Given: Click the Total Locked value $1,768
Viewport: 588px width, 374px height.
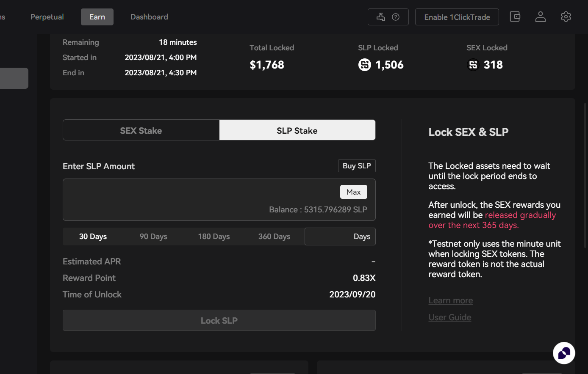Looking at the screenshot, I should (267, 65).
